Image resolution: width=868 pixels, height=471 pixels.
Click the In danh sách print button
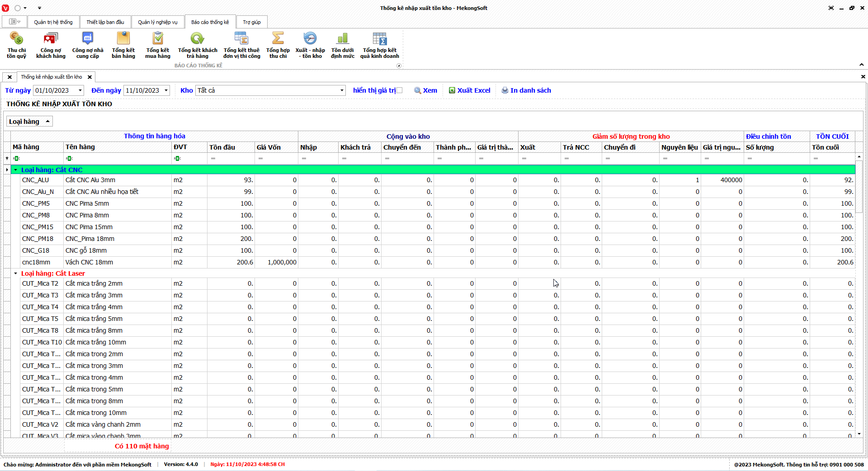526,90
